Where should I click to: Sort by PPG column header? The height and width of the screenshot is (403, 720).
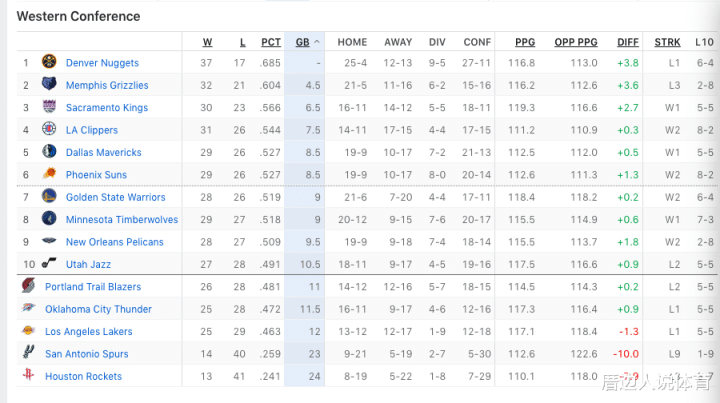(x=525, y=42)
